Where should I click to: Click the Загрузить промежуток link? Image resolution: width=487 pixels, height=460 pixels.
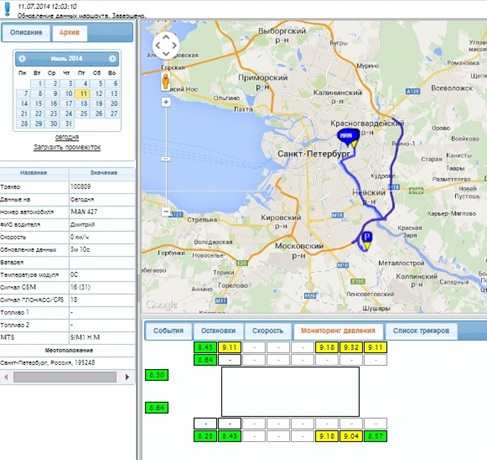[x=67, y=147]
